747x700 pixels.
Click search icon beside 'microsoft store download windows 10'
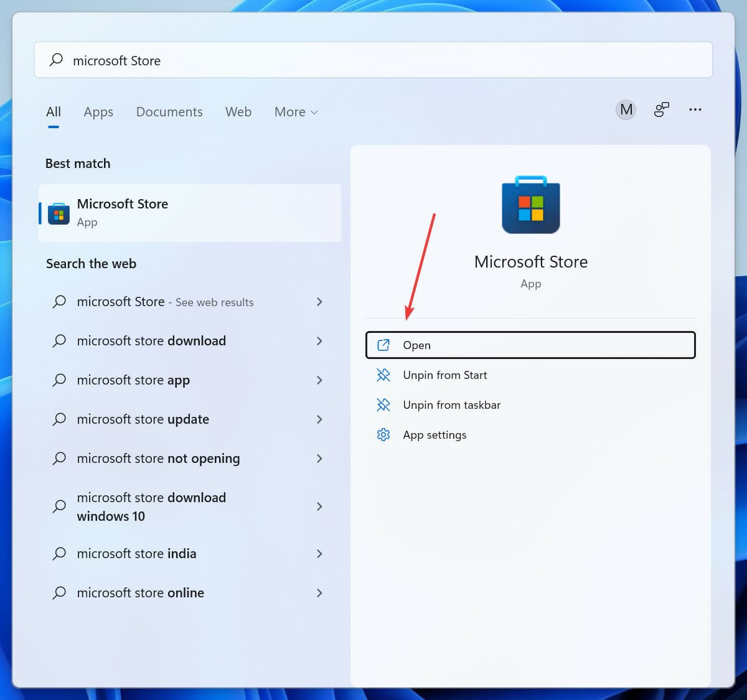(x=59, y=506)
